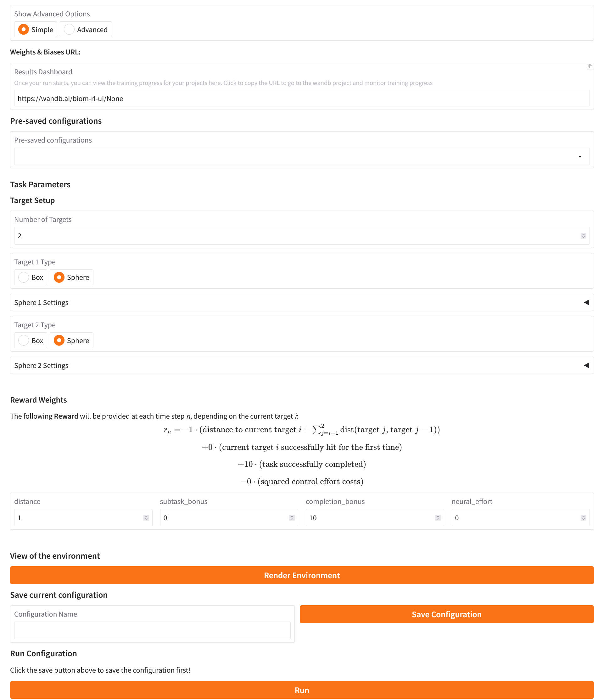Viewport: 604px width, 700px height.
Task: Click the completion_bonus stepper arrows
Action: click(438, 517)
